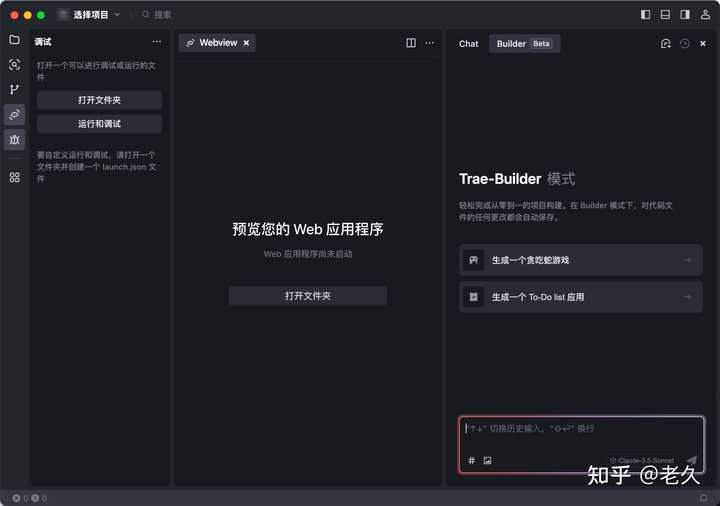
Task: Insert context with the # icon
Action: (472, 460)
